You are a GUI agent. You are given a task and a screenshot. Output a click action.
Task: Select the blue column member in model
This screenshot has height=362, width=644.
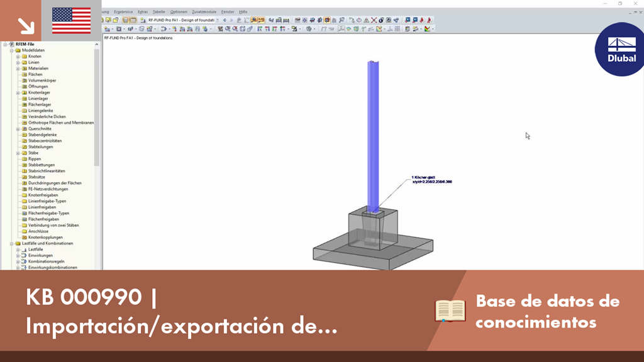[373, 136]
